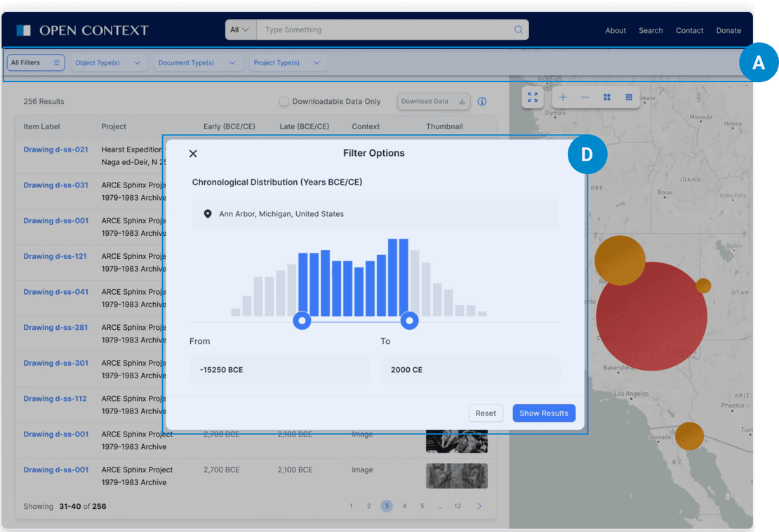This screenshot has height=532, width=779.
Task: Select the four-square grid map view icon
Action: click(x=606, y=98)
